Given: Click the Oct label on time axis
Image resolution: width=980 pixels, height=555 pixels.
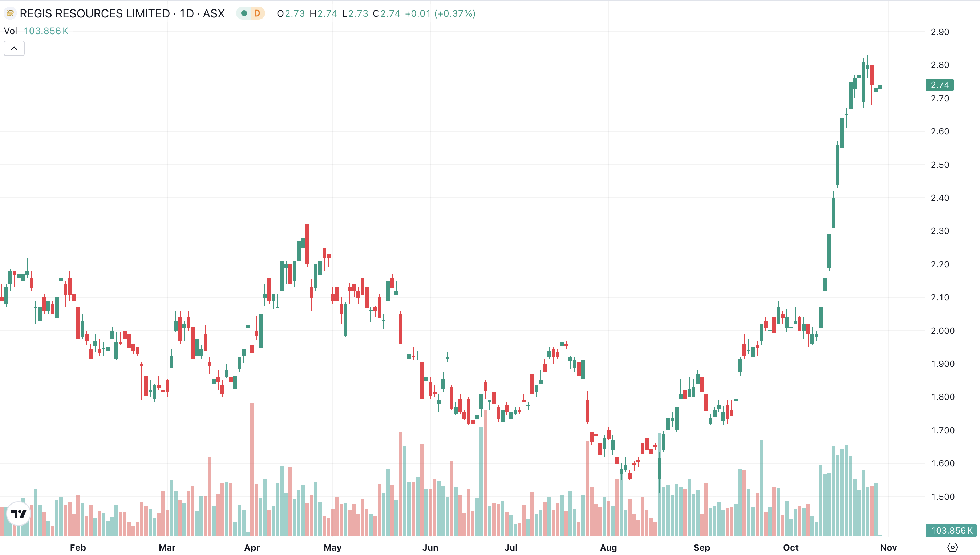Looking at the screenshot, I should [x=790, y=547].
